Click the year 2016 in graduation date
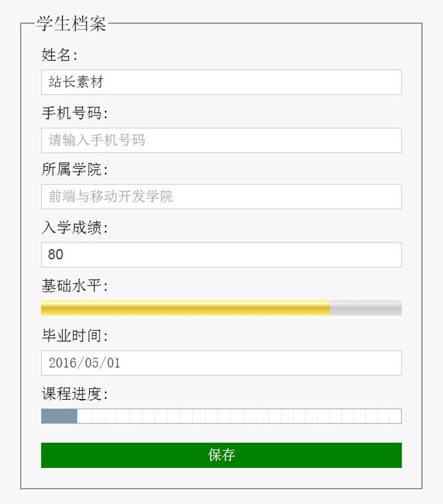This screenshot has width=443, height=504. pos(63,363)
